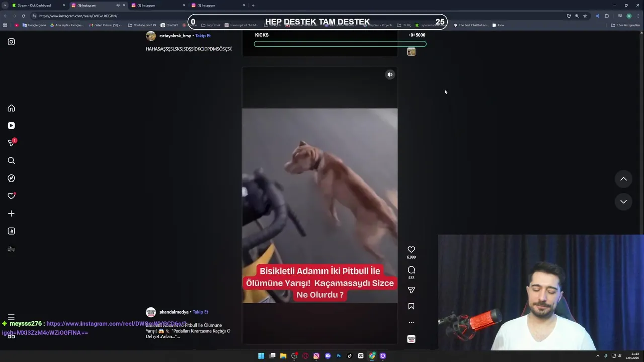
Task: Open Instagram app from taskbar
Action: 316,356
